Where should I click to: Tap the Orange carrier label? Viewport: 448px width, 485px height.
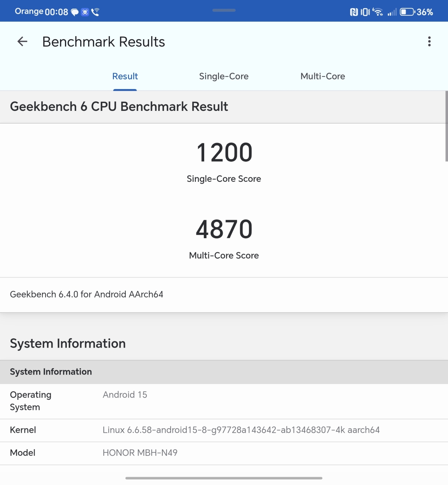(29, 11)
